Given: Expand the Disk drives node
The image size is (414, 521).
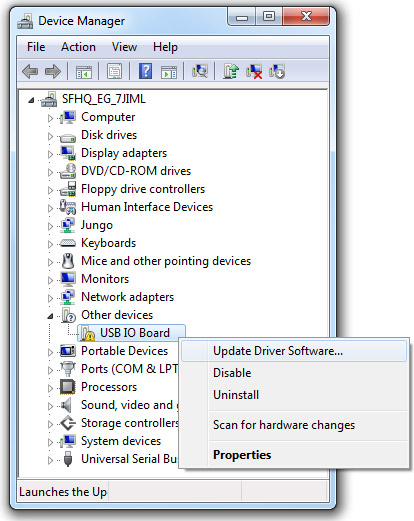Looking at the screenshot, I should [50, 136].
